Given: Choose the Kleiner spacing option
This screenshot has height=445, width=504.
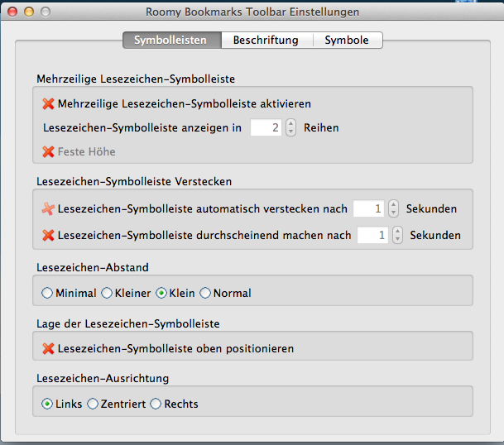Looking at the screenshot, I should [107, 293].
